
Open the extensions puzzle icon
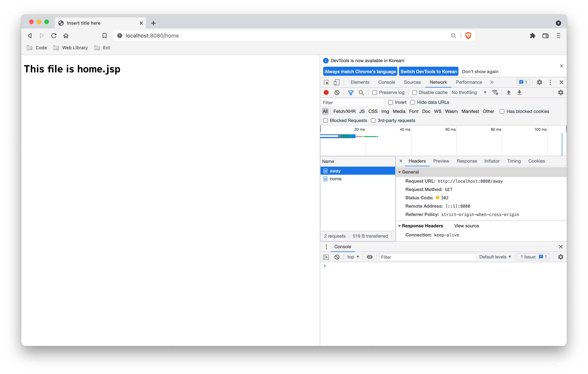[532, 36]
